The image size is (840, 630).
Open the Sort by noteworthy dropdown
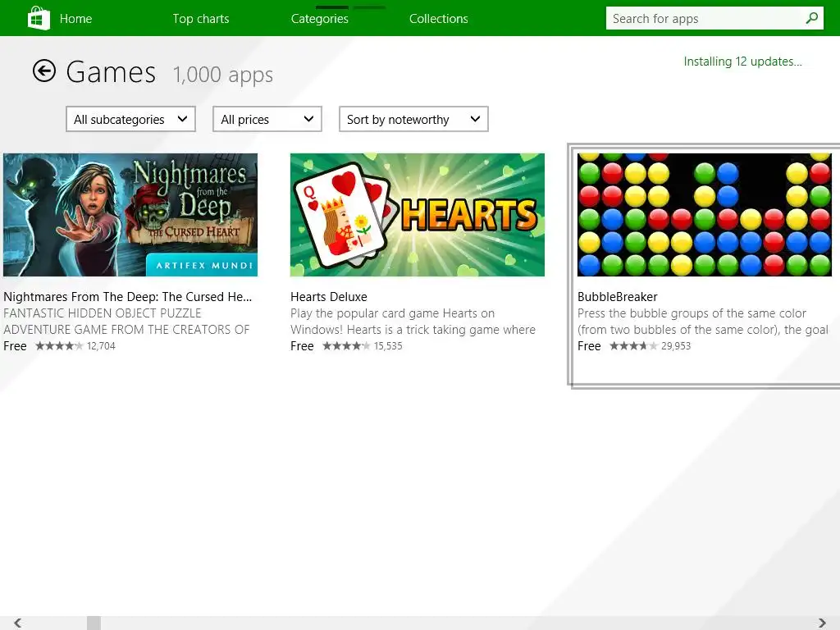point(413,119)
